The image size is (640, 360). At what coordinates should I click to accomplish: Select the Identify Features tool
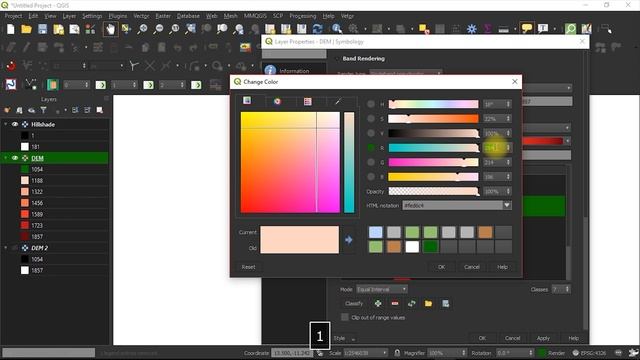coord(337,29)
